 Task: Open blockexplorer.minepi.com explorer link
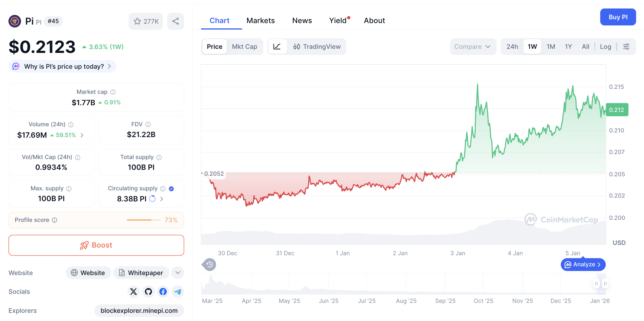tap(139, 310)
